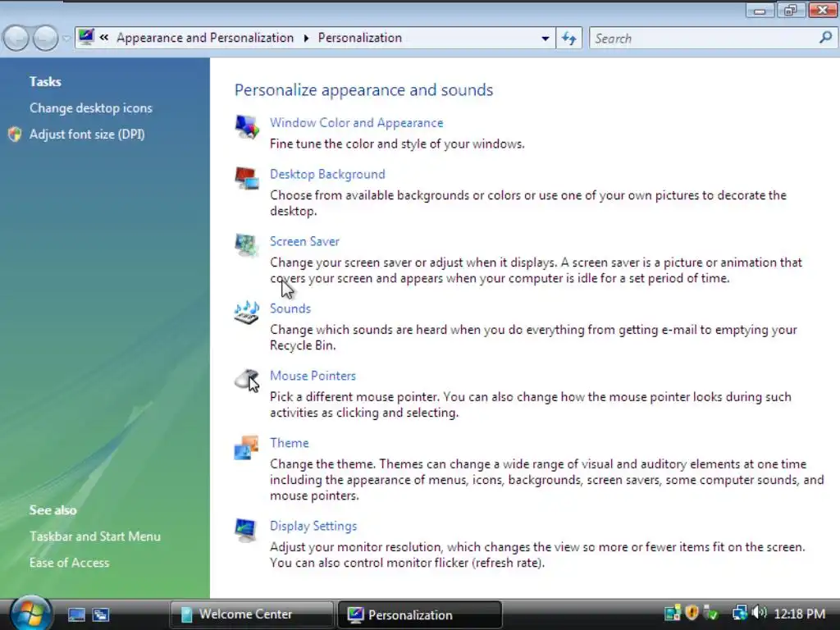Restore down the Personalization window

pos(790,10)
